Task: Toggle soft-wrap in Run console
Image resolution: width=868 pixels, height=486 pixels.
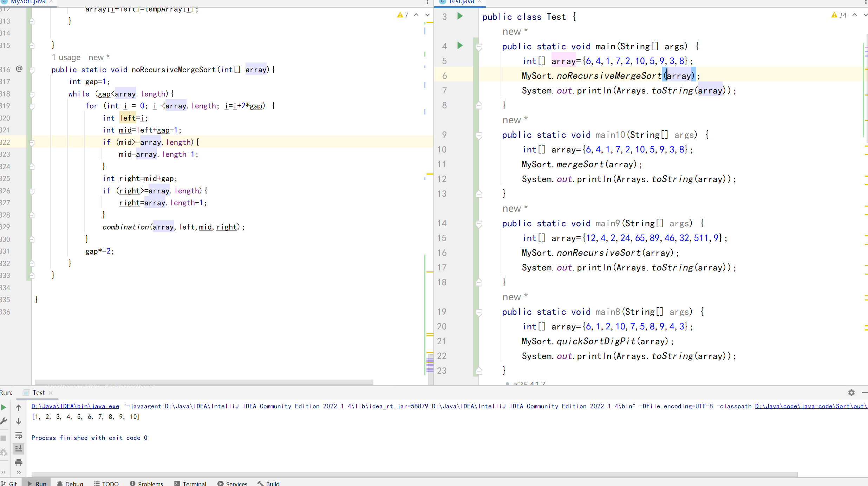Action: (x=19, y=435)
